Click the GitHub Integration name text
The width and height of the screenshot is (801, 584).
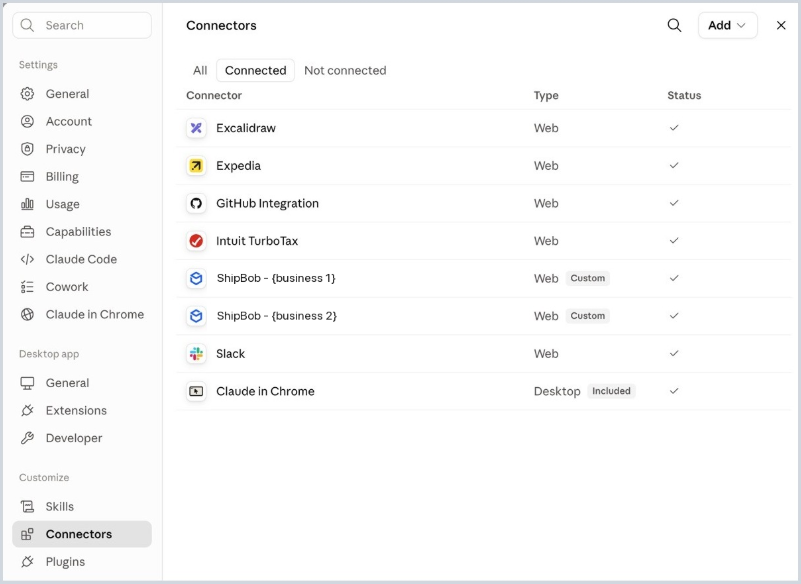point(267,203)
